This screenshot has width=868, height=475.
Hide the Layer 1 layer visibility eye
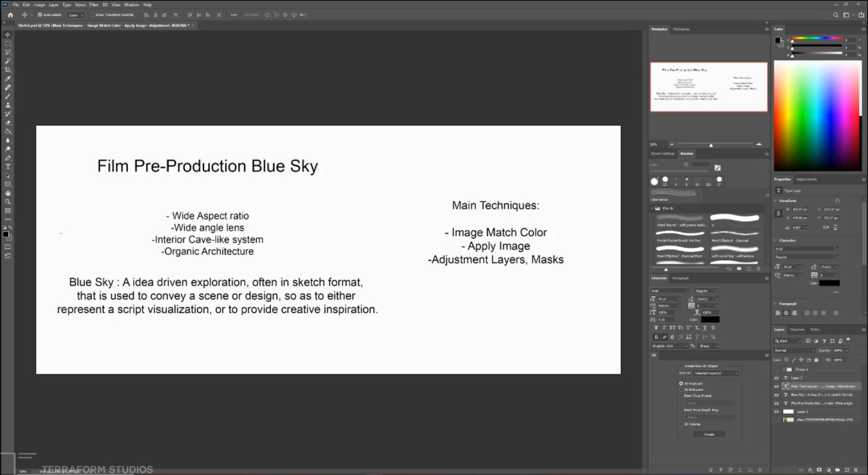(777, 411)
